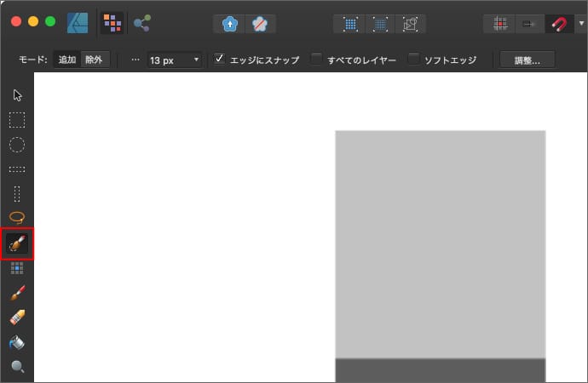
Task: Select the Elliptical Marquee tool
Action: tap(17, 145)
